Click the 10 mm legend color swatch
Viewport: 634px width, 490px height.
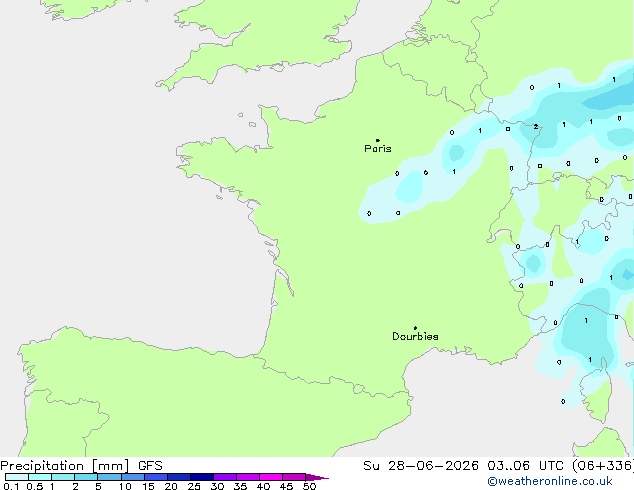(x=132, y=477)
